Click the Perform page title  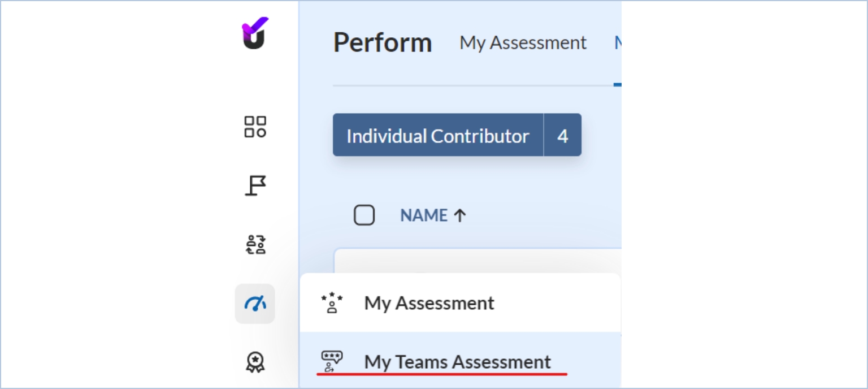pos(383,43)
